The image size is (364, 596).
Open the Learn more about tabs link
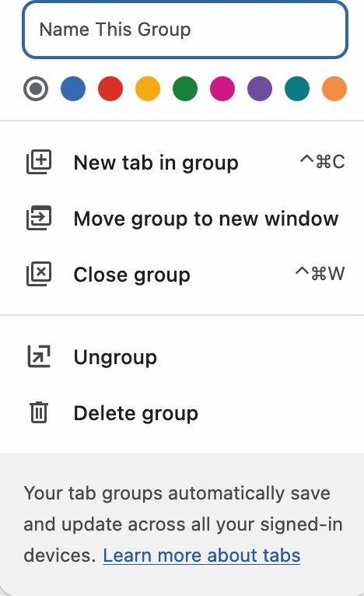tap(201, 556)
